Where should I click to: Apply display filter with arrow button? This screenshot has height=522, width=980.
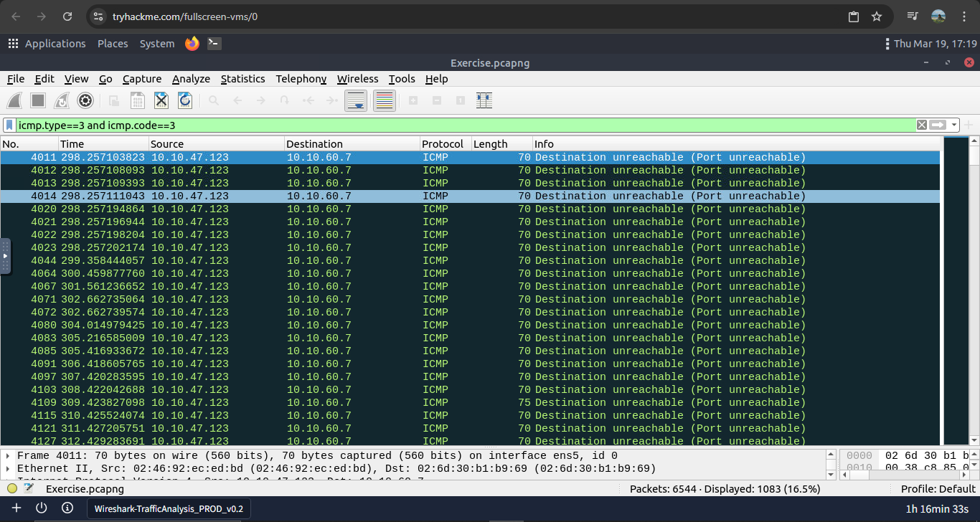coord(938,125)
